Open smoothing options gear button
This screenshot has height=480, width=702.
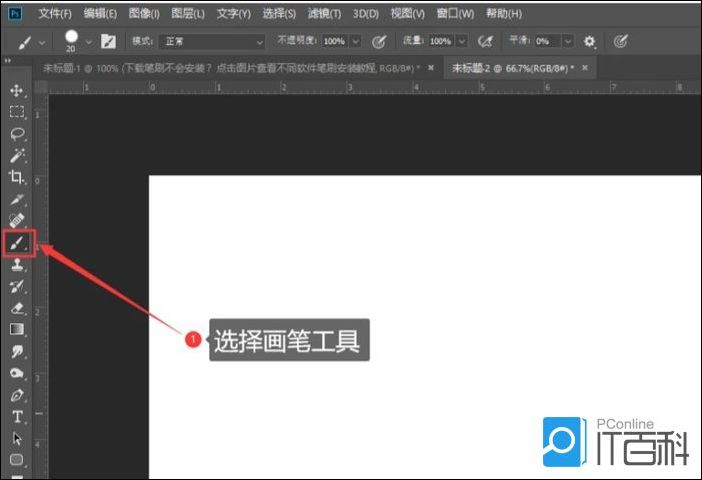coord(589,42)
